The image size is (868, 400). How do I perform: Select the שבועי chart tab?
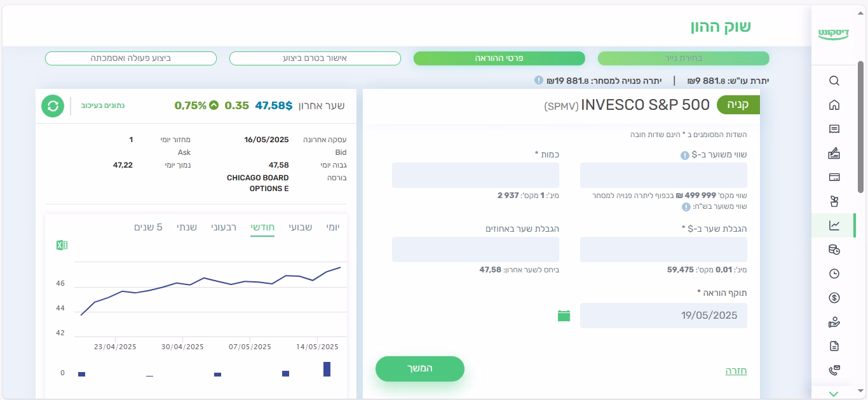pos(301,227)
